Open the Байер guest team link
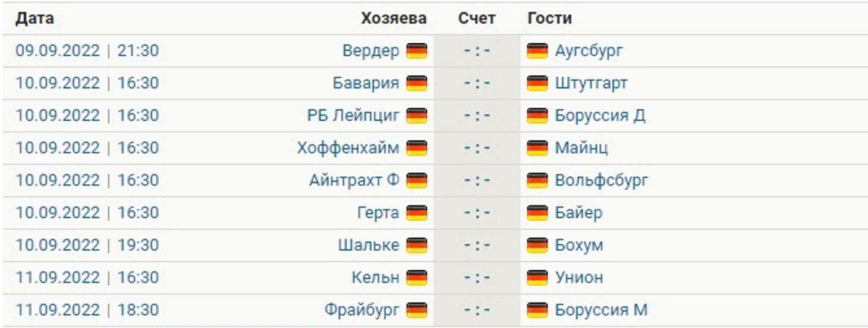 (x=578, y=213)
